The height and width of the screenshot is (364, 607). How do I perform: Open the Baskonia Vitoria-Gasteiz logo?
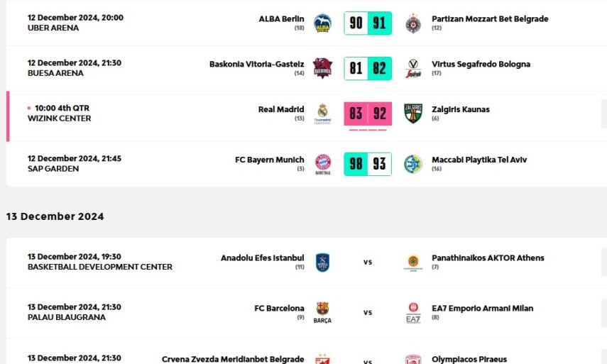322,68
